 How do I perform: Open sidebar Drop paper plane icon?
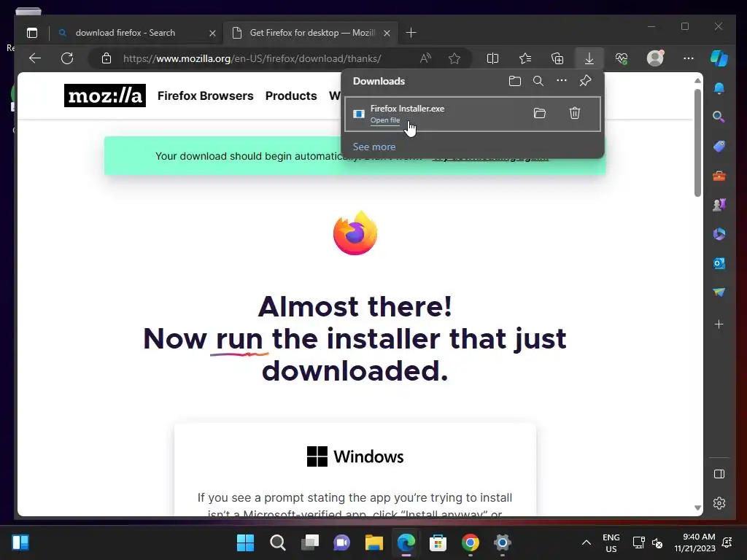(x=719, y=292)
